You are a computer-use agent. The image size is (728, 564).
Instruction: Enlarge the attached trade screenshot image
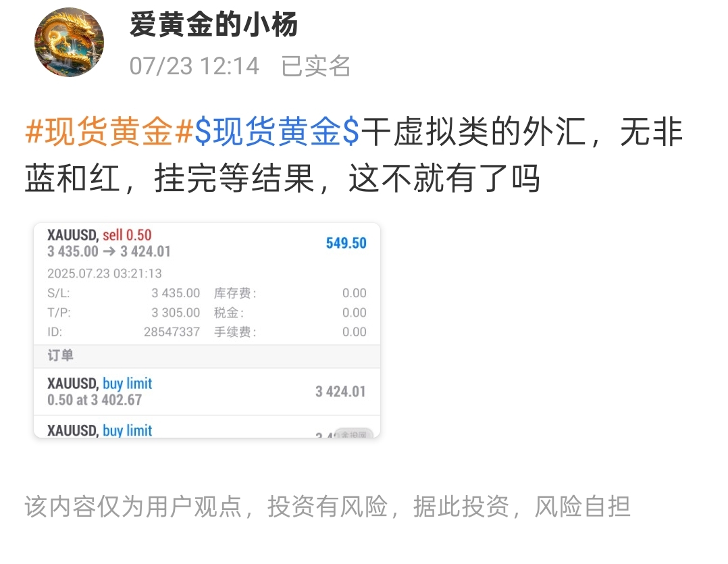[x=207, y=330]
